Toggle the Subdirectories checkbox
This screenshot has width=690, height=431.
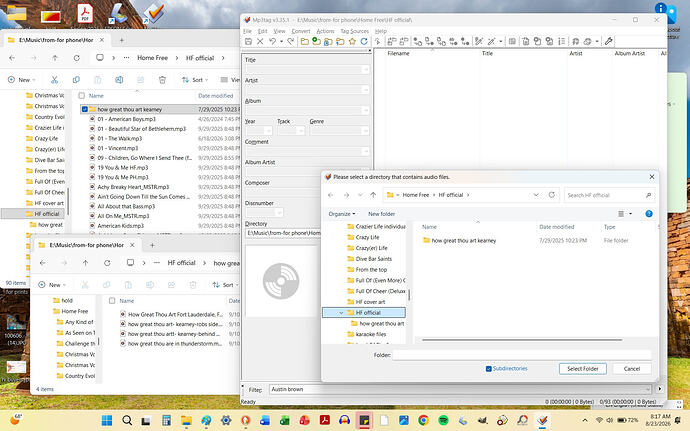(488, 369)
